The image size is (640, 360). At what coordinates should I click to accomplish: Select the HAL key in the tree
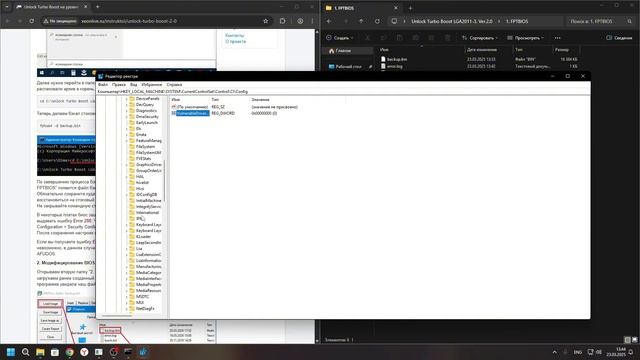point(140,177)
